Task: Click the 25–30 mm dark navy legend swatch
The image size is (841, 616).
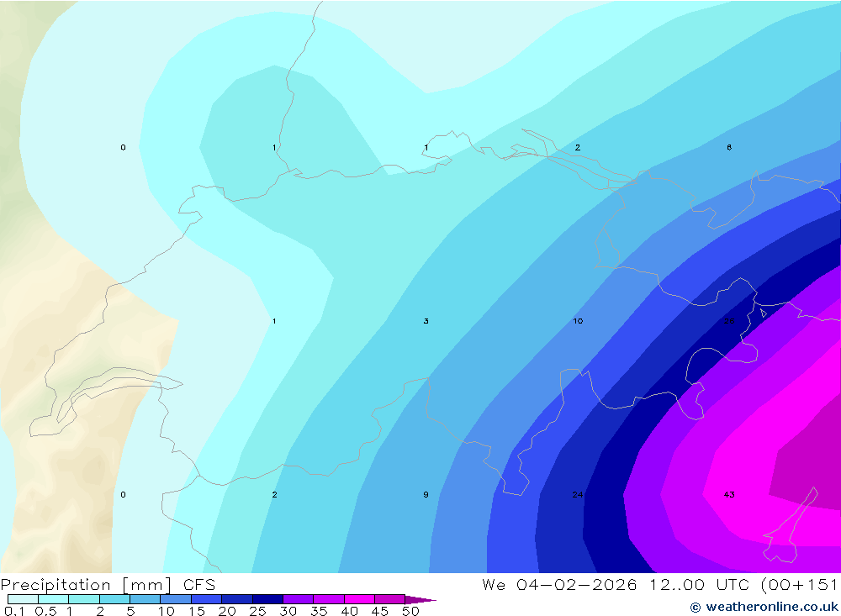Action: (267, 599)
